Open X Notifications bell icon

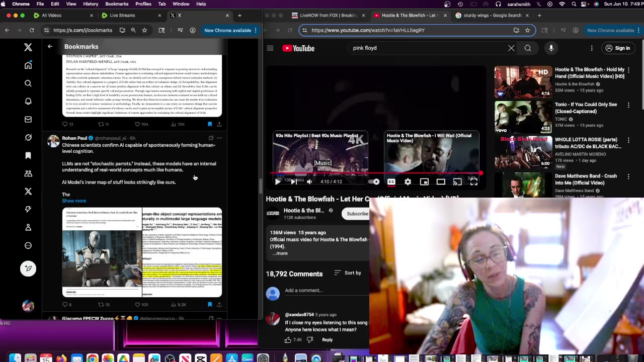tap(28, 101)
